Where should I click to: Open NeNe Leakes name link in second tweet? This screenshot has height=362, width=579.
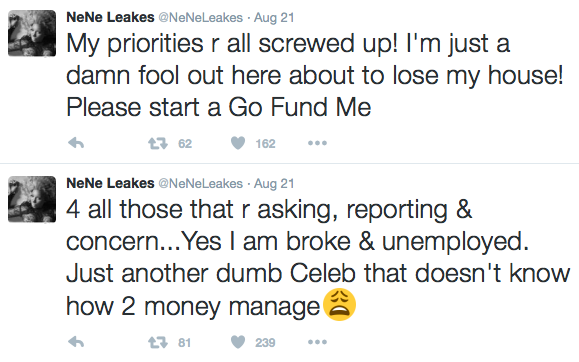(110, 183)
